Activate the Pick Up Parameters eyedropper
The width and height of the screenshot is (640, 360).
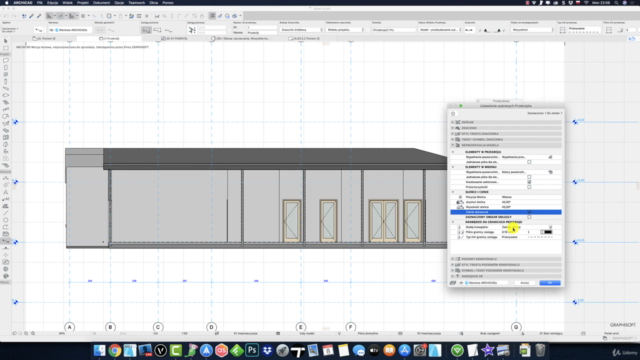point(31,16)
